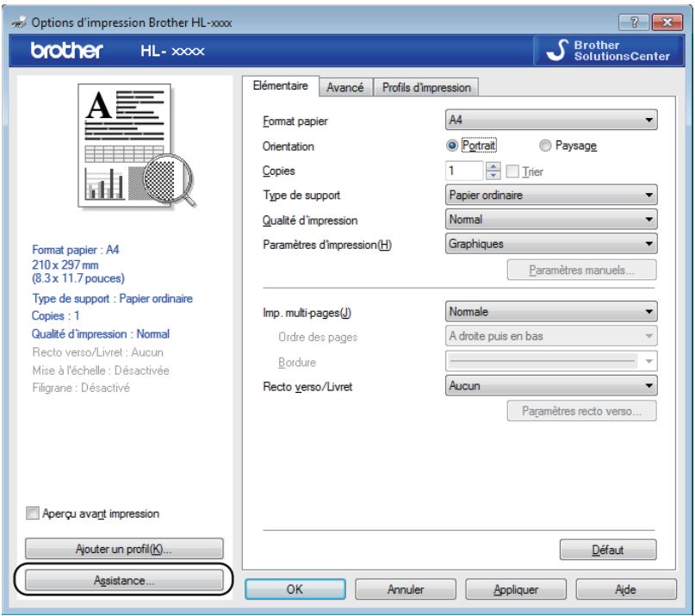The height and width of the screenshot is (616, 695).
Task: Confirm with the OK button
Action: point(295,589)
